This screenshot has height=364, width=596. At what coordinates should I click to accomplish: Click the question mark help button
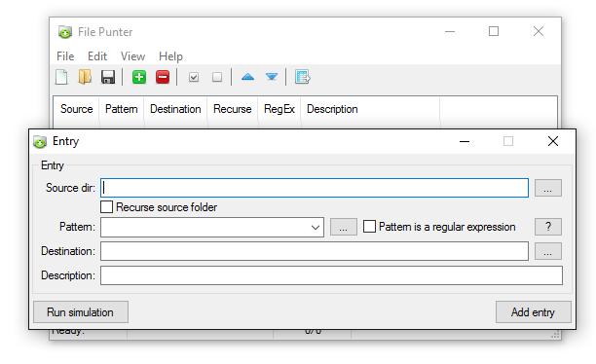coord(547,227)
